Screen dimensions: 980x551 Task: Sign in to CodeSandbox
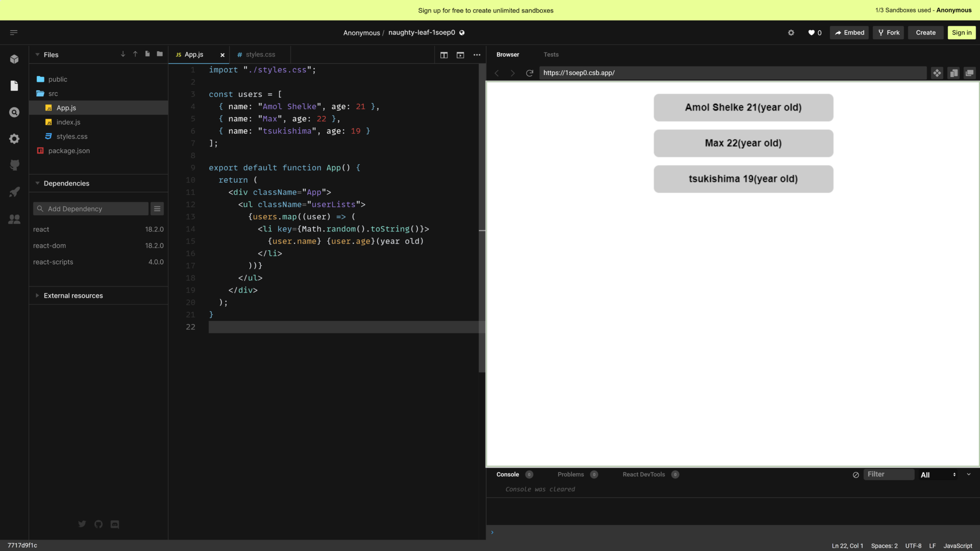coord(961,33)
